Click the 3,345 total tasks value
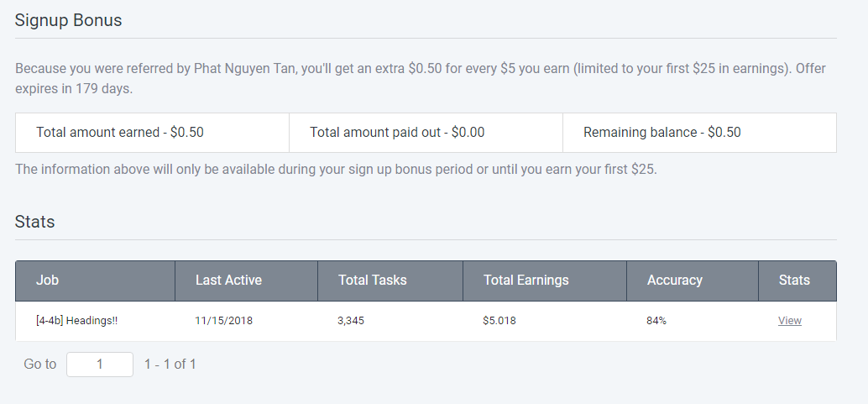Image resolution: width=868 pixels, height=404 pixels. pos(351,321)
